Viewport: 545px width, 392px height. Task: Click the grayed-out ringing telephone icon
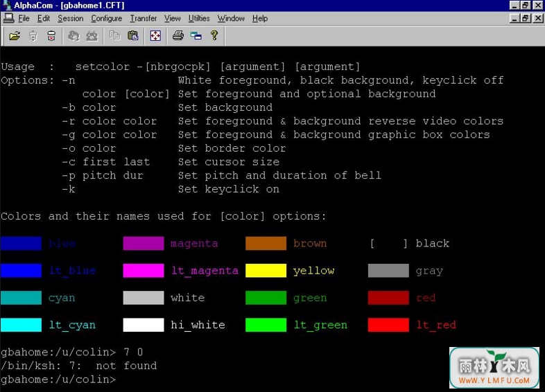(92, 36)
